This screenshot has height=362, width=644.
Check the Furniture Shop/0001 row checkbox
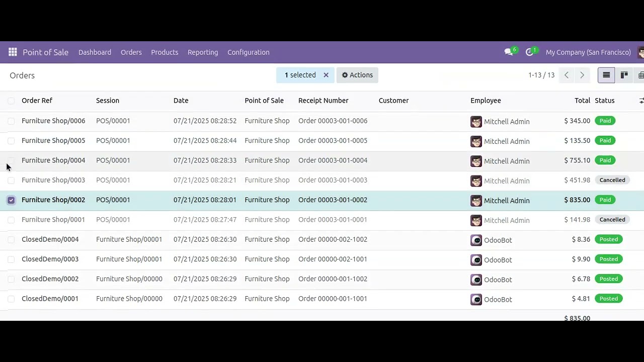pyautogui.click(x=11, y=220)
